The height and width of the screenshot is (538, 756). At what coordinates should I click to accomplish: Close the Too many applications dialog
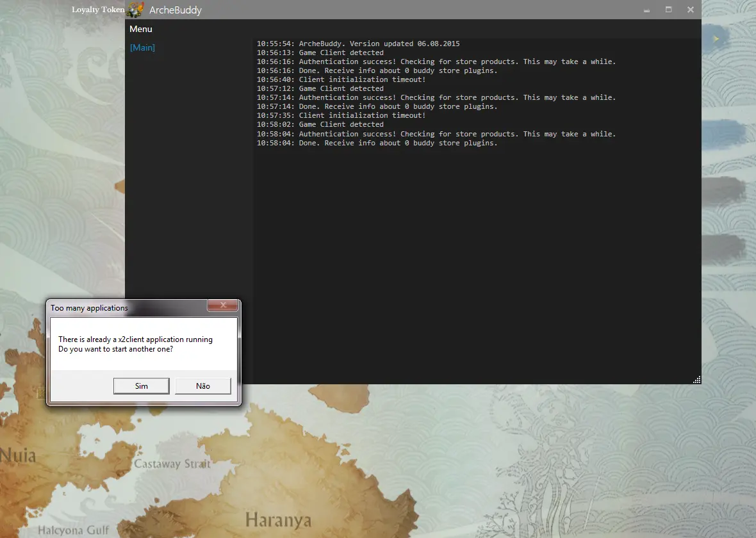[x=223, y=305]
